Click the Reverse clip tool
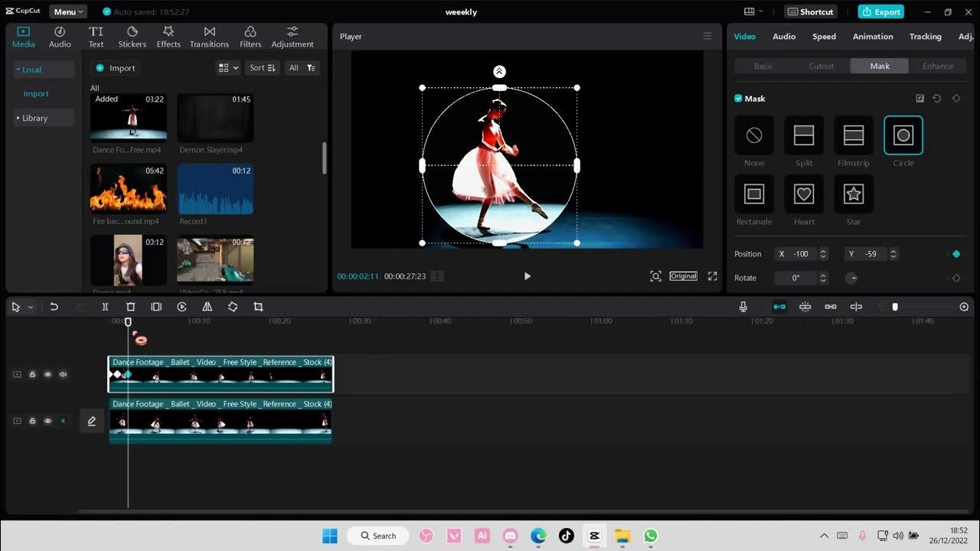 (x=181, y=307)
